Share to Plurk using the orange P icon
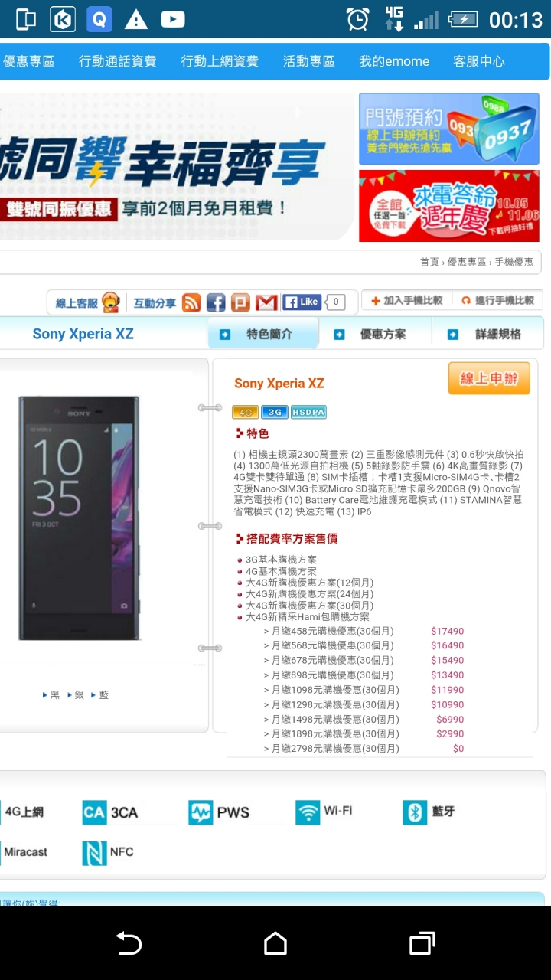551x980 pixels. 240,302
